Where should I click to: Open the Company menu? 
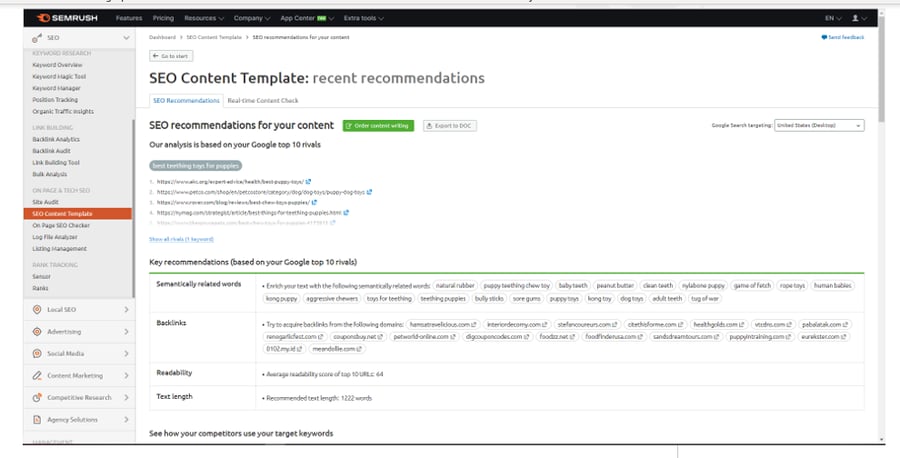point(252,18)
